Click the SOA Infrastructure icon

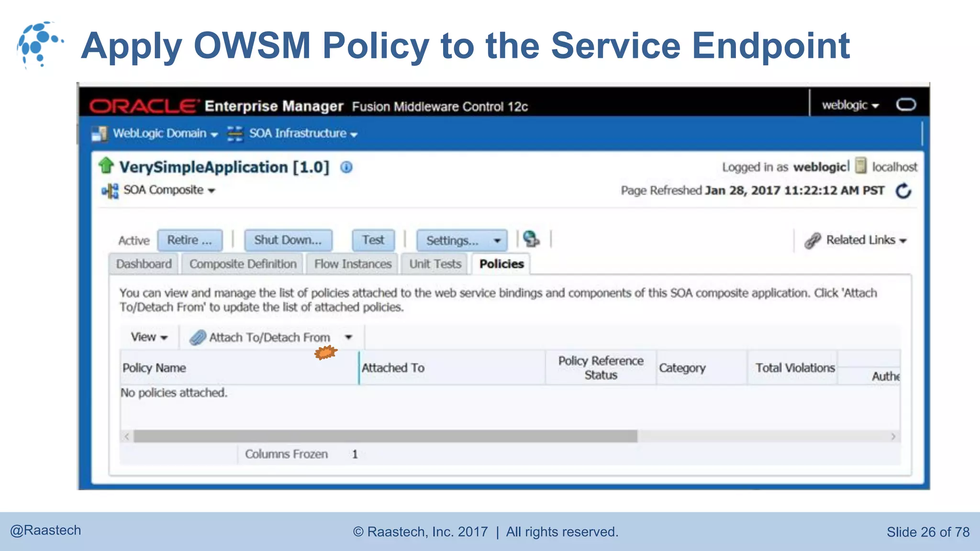235,133
